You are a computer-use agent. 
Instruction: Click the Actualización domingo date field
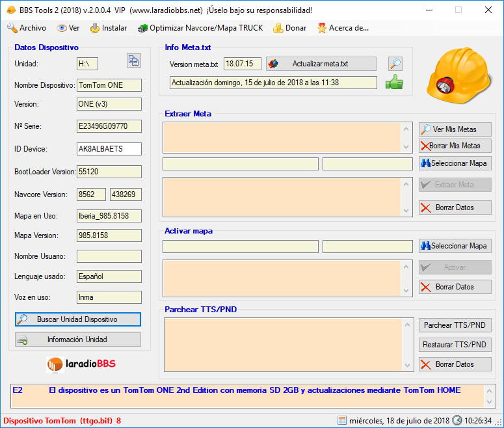pos(273,83)
